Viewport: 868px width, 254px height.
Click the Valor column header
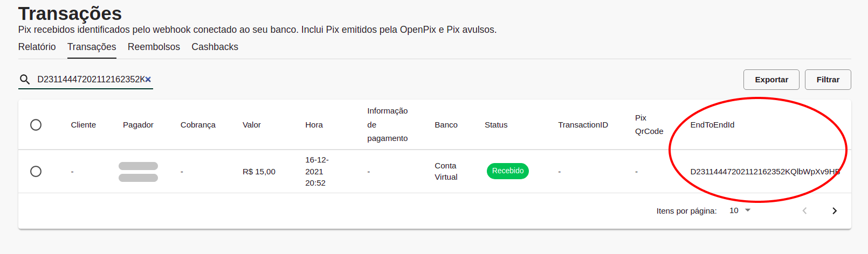[251, 125]
